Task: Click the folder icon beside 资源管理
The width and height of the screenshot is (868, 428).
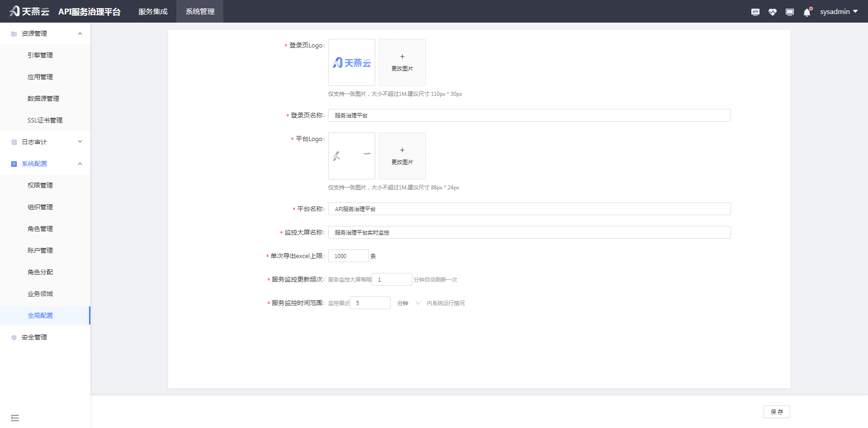Action: tap(14, 33)
